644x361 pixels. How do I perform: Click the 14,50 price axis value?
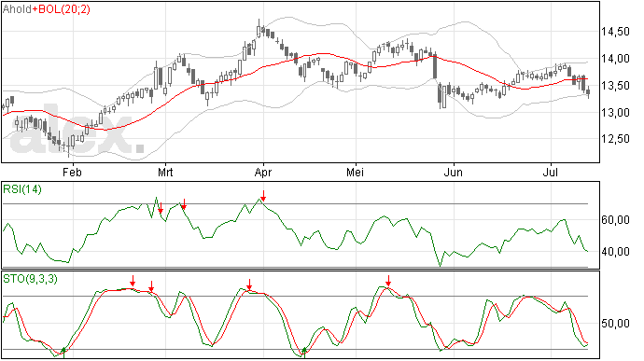[615, 32]
